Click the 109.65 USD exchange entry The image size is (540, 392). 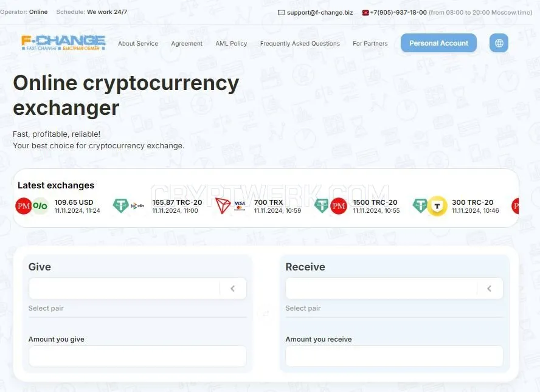pos(58,206)
